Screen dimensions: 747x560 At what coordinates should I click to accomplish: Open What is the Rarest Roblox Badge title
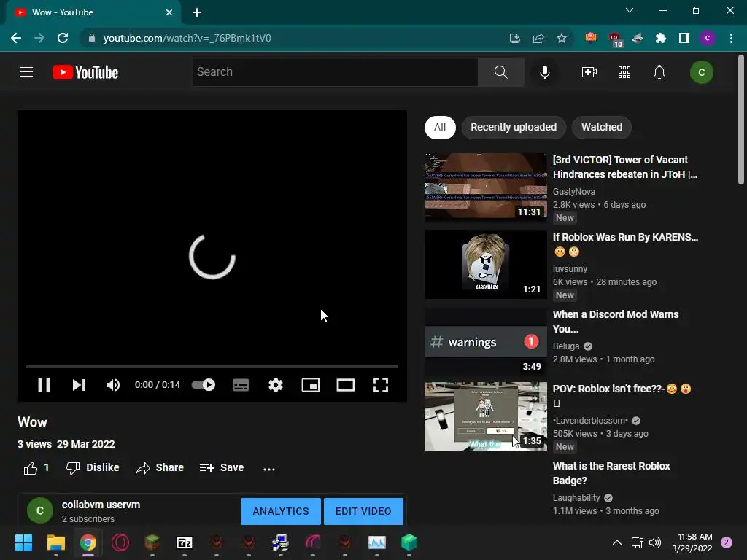click(611, 472)
